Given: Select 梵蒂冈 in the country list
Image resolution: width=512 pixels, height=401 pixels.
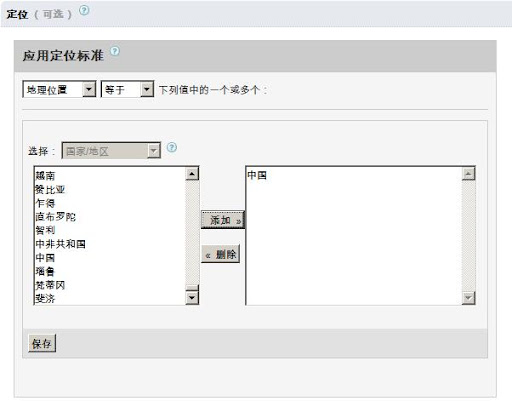Looking at the screenshot, I should pyautogui.click(x=110, y=285).
